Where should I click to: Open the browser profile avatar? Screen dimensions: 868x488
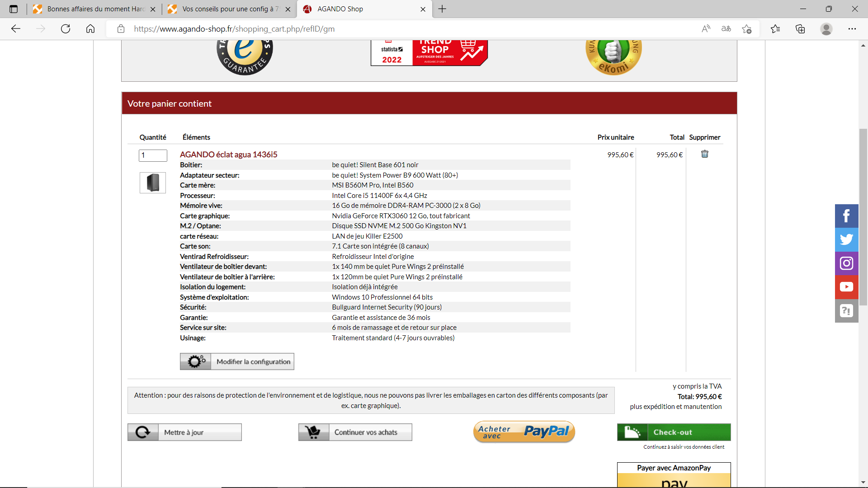point(826,29)
